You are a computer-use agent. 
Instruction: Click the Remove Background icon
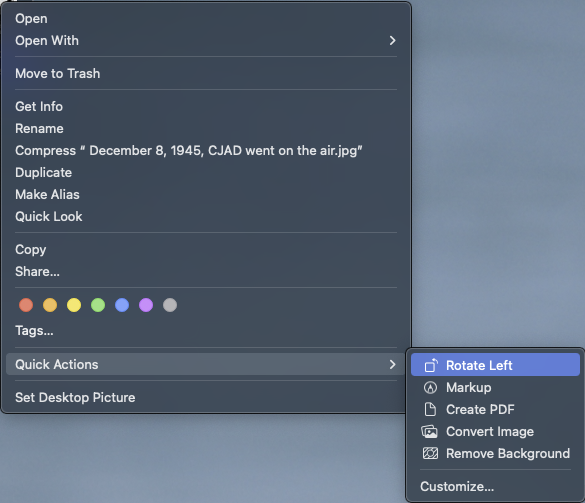[x=430, y=453]
